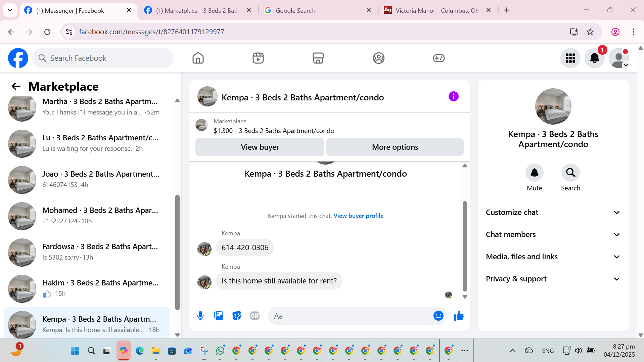Open Martha conversation
This screenshot has height=362, width=644.
[x=87, y=107]
